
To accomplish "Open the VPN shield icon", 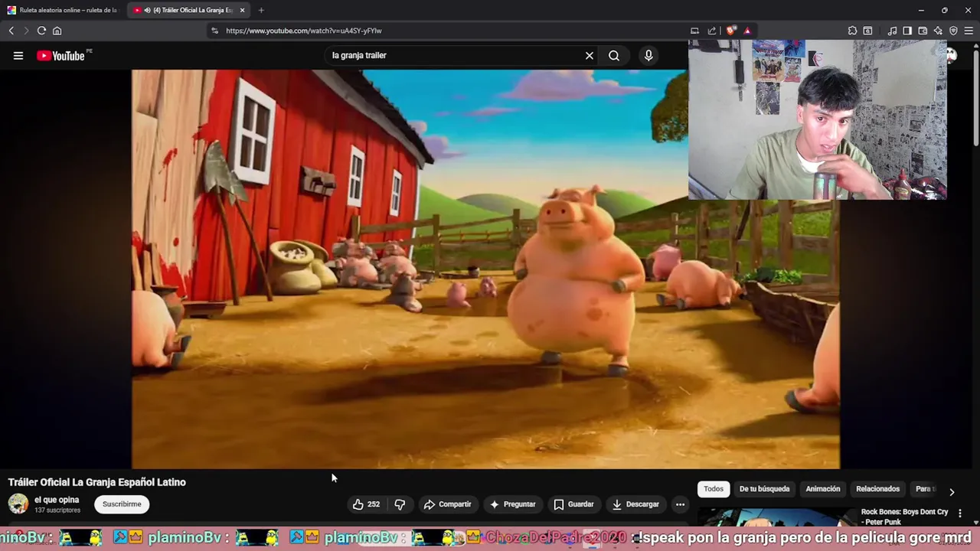I will click(953, 31).
